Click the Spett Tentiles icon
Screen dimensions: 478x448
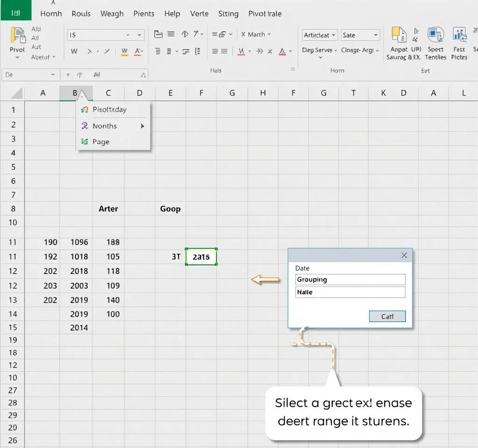tap(436, 34)
